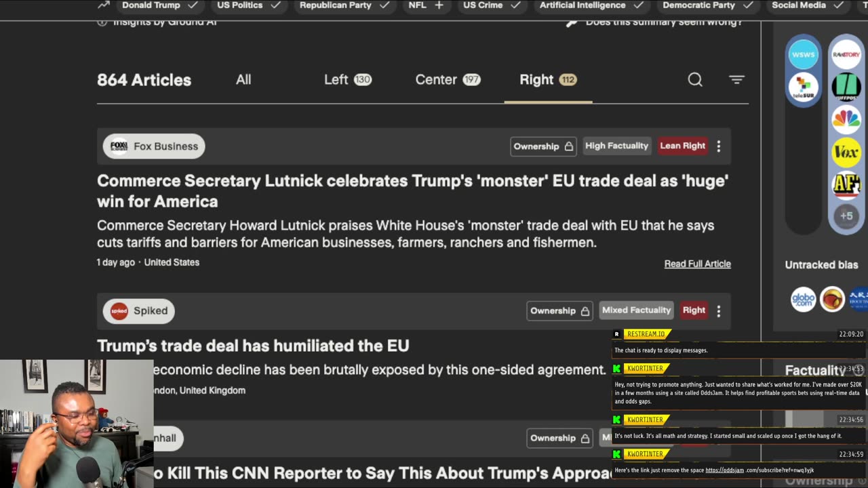Open the article search magnifier icon
The height and width of the screenshot is (488, 868).
[x=695, y=80]
